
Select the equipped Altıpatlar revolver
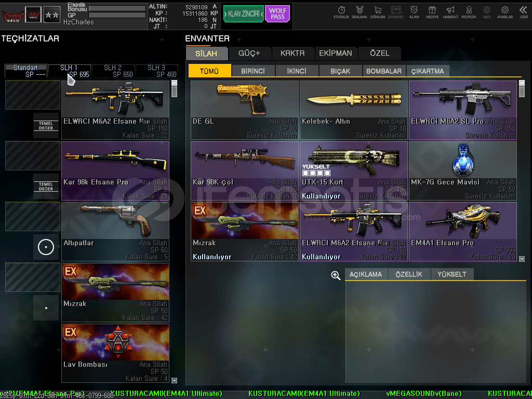115,232
